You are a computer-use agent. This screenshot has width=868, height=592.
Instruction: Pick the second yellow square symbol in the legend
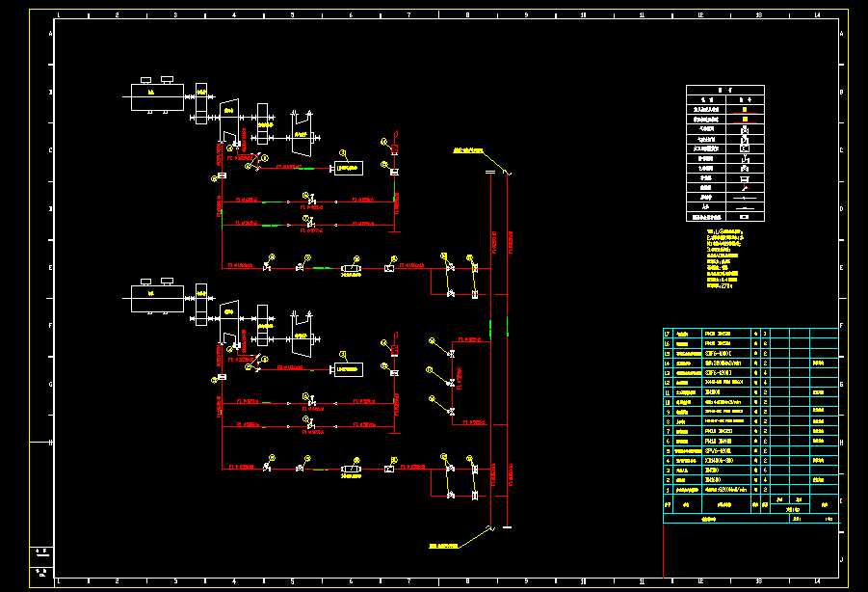(745, 119)
